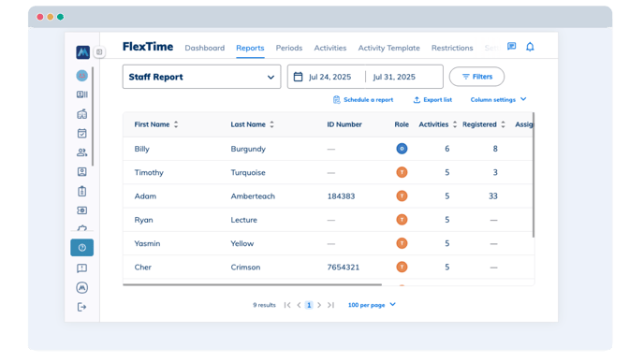Screen dimensions: 644x362
Task: Open the calendar check sidebar icon
Action: 81,133
